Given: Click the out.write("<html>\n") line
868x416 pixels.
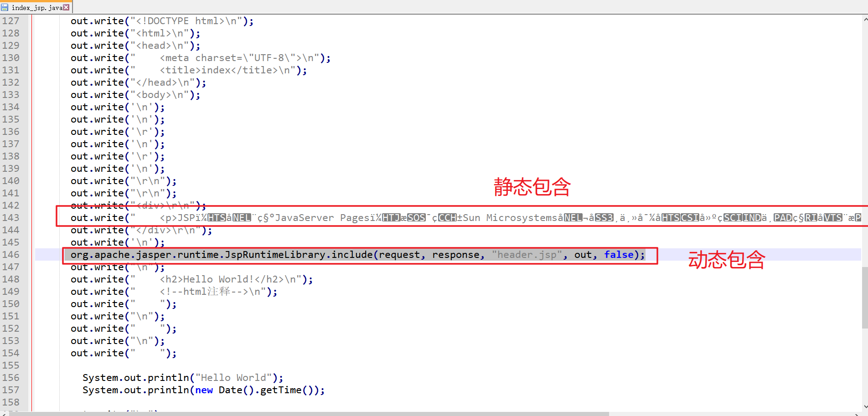Looking at the screenshot, I should (x=135, y=33).
